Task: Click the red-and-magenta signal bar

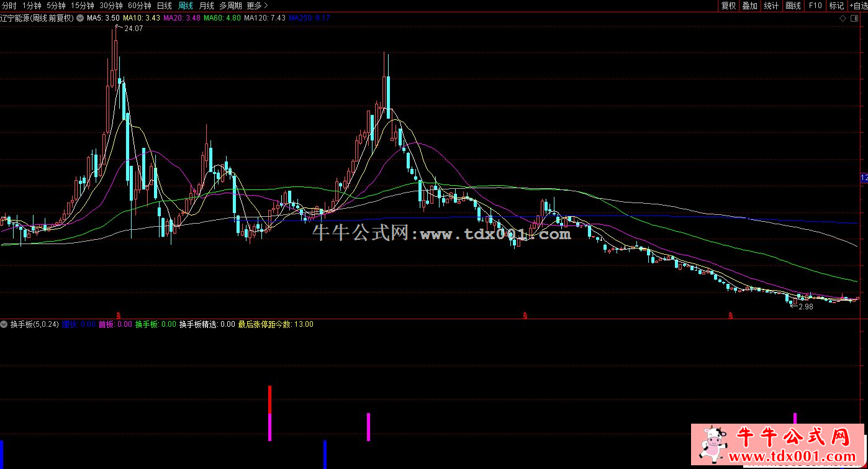Action: (269, 413)
